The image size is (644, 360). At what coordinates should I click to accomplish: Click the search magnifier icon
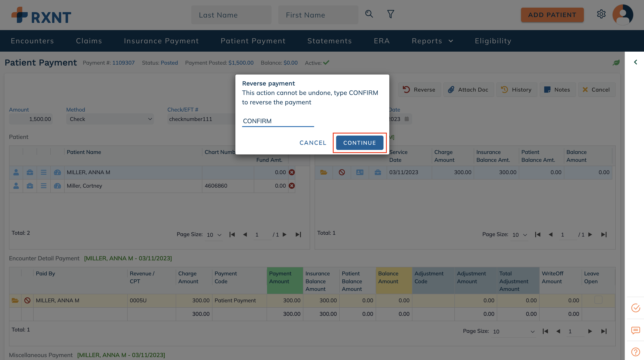369,14
